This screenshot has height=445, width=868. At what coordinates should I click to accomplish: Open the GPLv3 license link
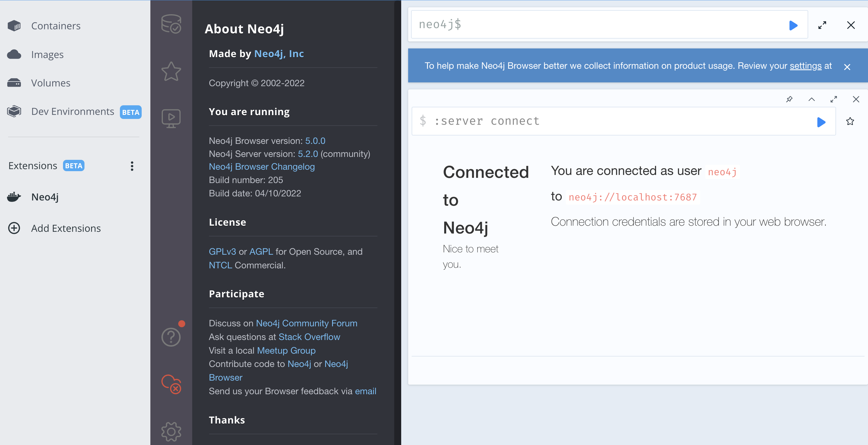pos(222,252)
